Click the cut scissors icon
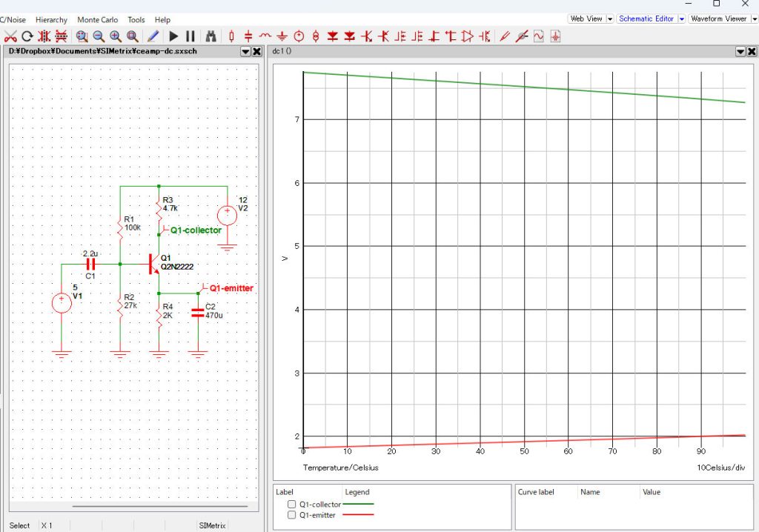Screen dimensions: 759x532 coord(10,36)
